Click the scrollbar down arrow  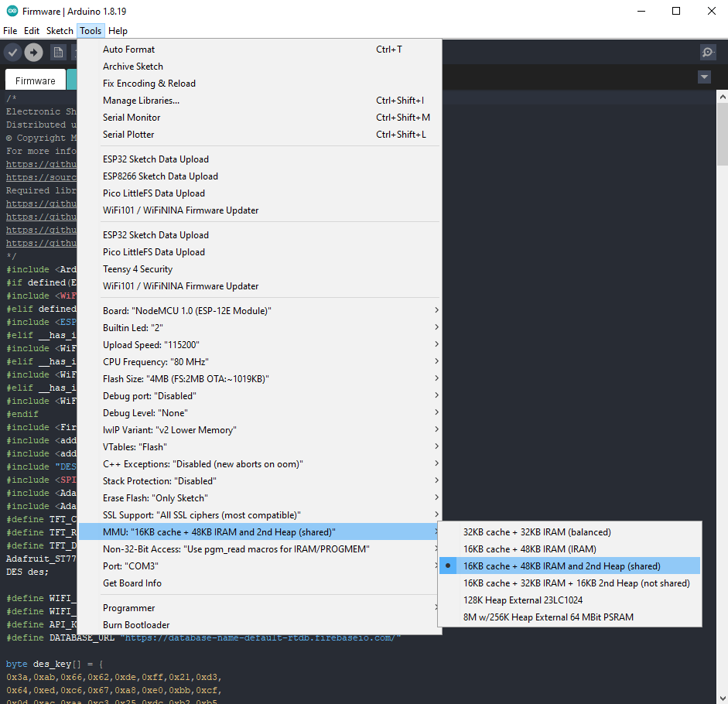[x=722, y=698]
